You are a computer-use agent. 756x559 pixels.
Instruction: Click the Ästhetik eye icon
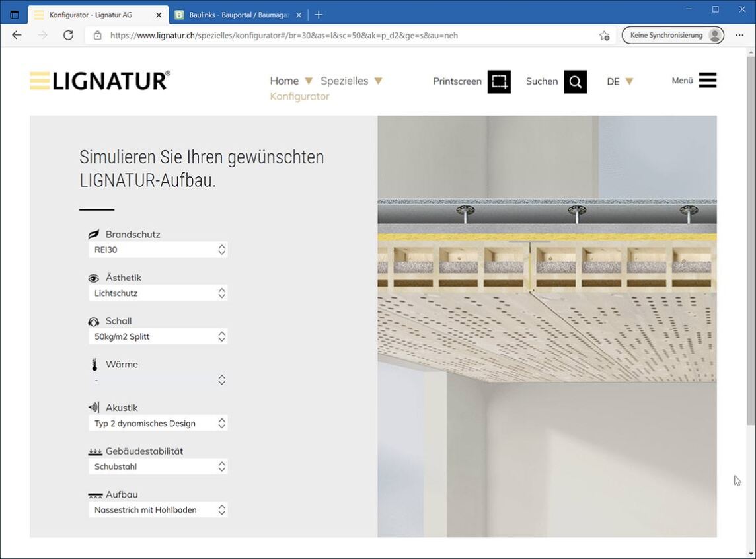(x=94, y=278)
